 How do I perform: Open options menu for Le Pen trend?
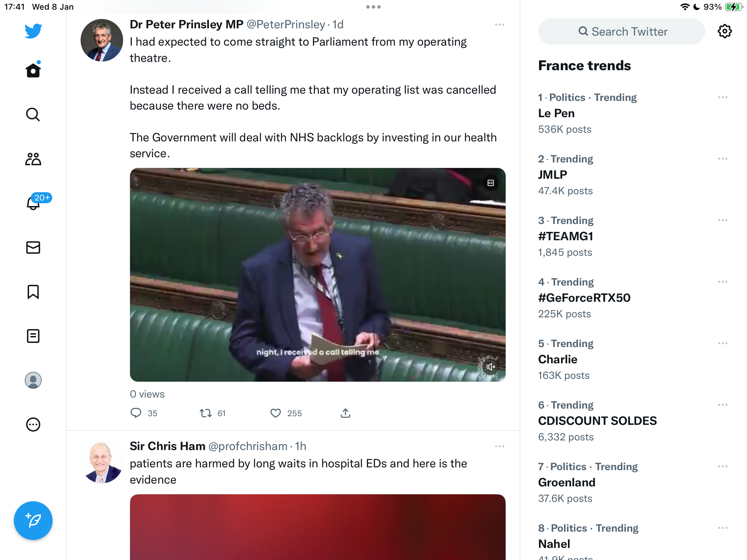(x=723, y=97)
